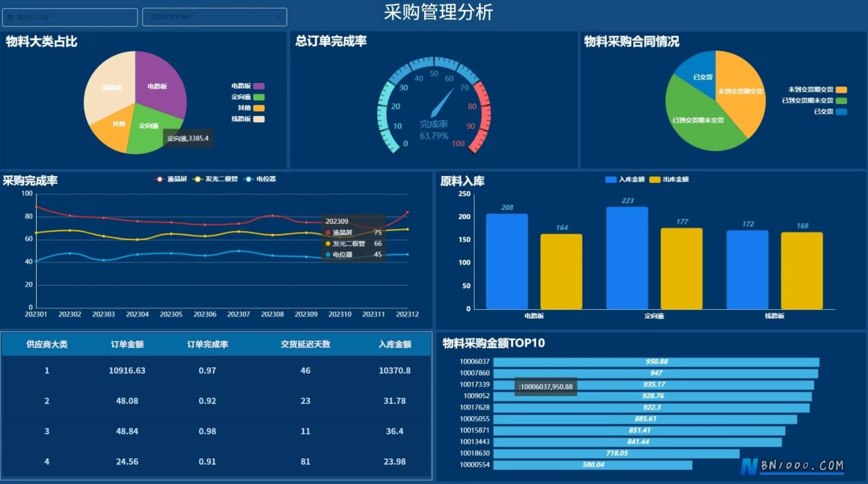Click the 供应商大类 column header
The height and width of the screenshot is (484, 868).
click(47, 344)
